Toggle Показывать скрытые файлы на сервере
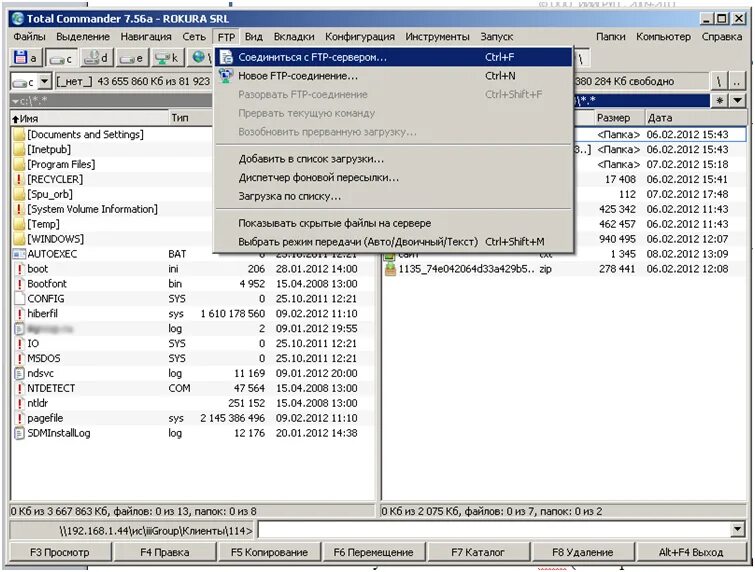 click(393, 223)
